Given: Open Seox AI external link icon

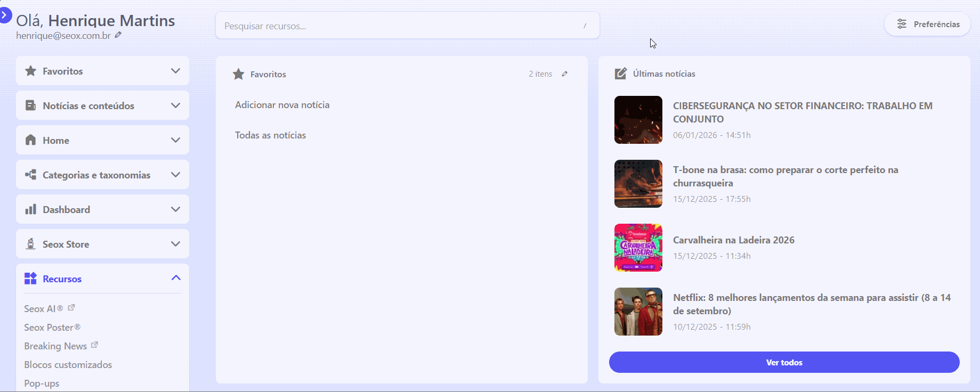Looking at the screenshot, I should 71,308.
